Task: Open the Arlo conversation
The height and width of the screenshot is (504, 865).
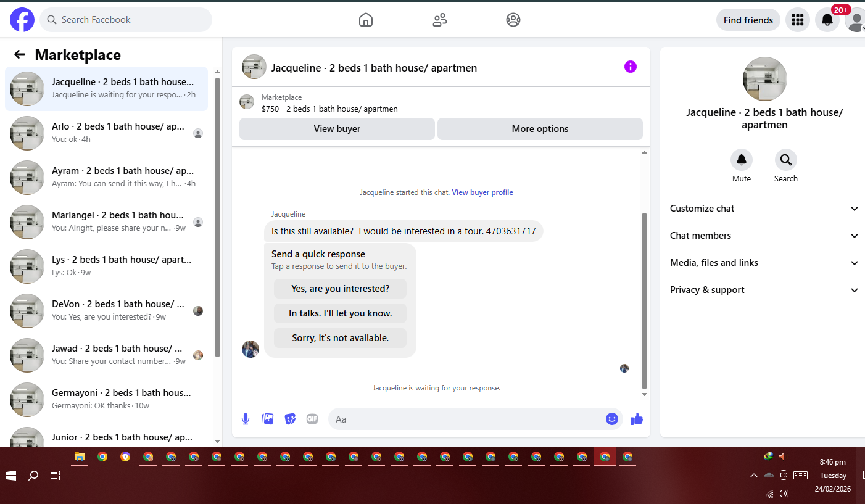Action: click(106, 133)
